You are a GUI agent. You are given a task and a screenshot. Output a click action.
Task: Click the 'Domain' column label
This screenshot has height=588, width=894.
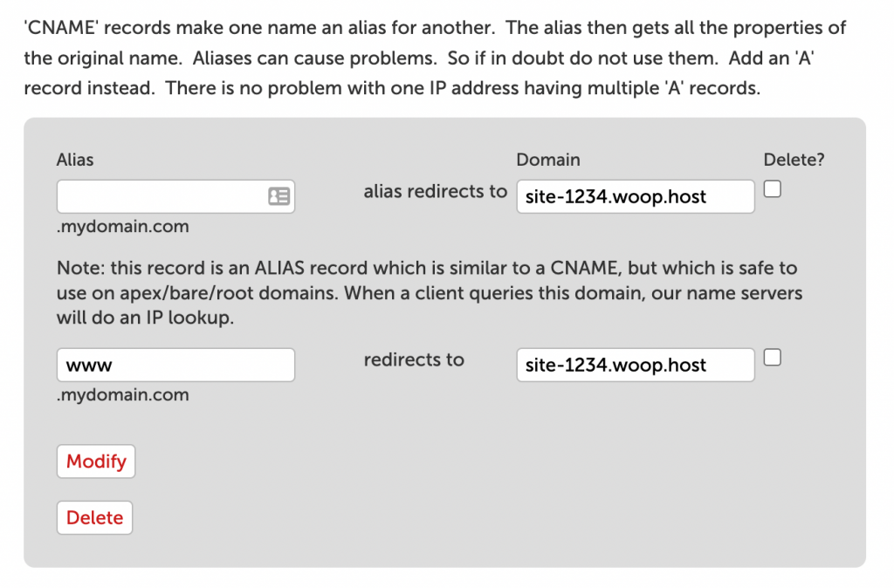pyautogui.click(x=548, y=160)
